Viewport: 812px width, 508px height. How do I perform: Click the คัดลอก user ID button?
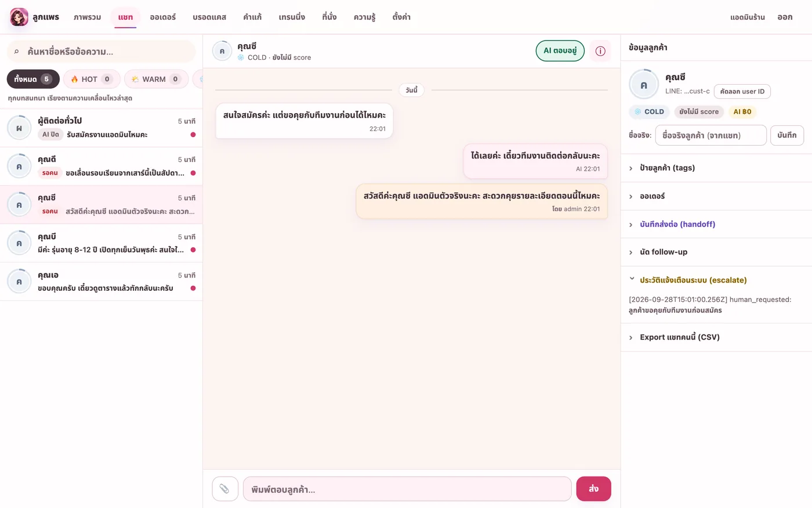point(742,91)
